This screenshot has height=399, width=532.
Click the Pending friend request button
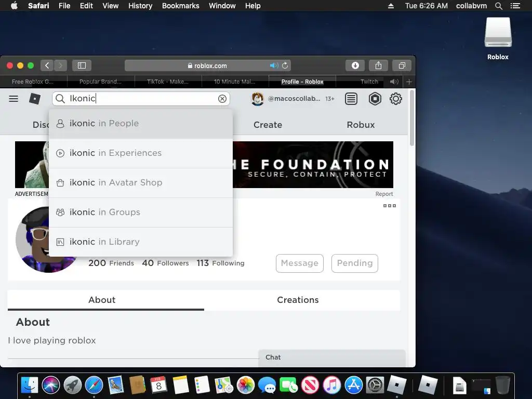pos(354,263)
